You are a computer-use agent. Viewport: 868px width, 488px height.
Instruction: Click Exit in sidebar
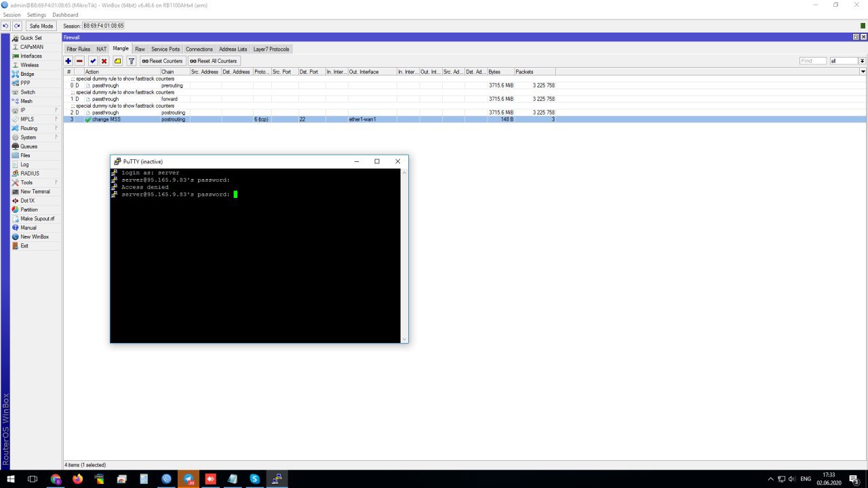[24, 246]
